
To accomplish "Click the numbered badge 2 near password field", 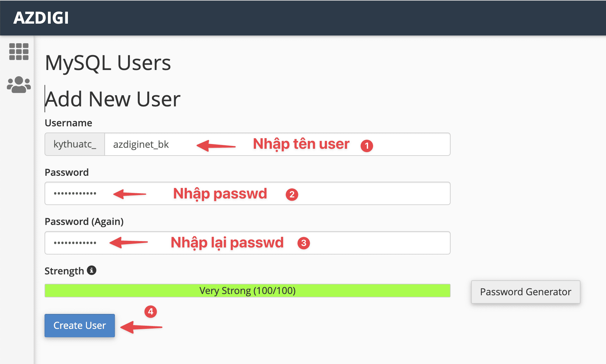I will [292, 194].
